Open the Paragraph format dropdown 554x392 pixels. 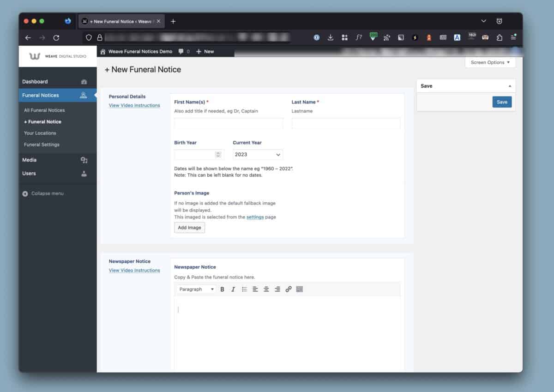(x=196, y=289)
